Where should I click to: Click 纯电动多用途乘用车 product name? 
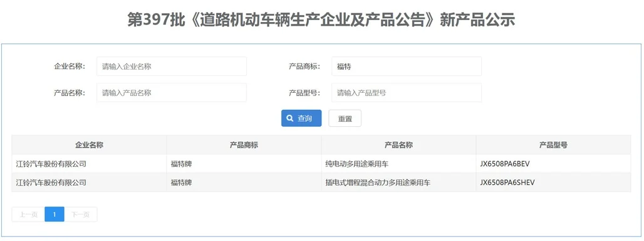coord(356,164)
